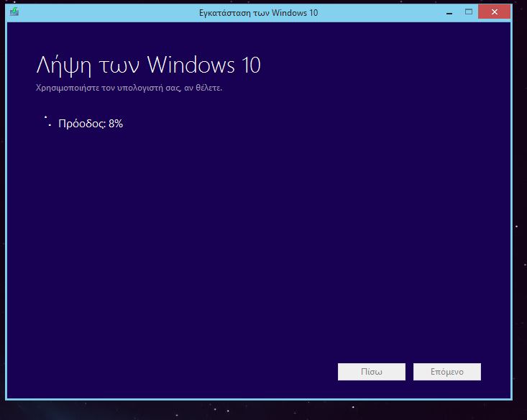Click the Πίσω (Back) button
The image size is (527, 420).
[x=372, y=372]
